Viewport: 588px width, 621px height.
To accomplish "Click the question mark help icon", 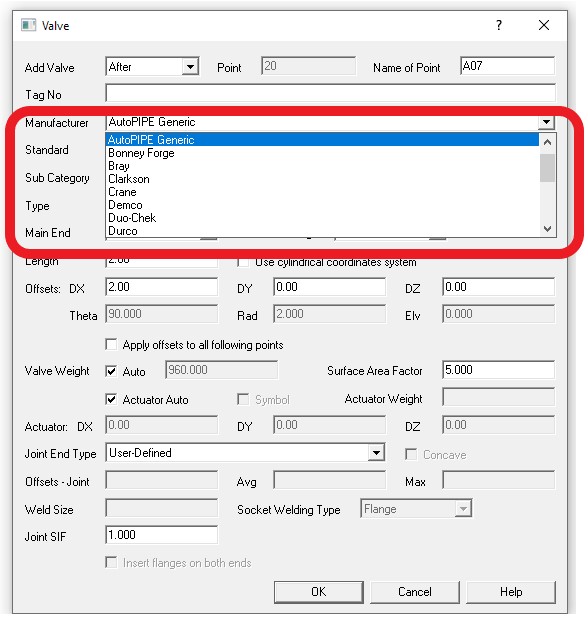I will point(499,25).
